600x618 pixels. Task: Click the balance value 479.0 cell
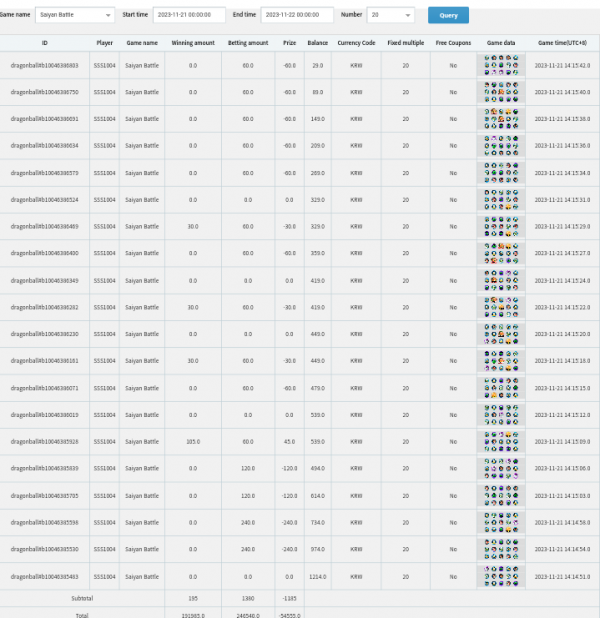pyautogui.click(x=317, y=388)
